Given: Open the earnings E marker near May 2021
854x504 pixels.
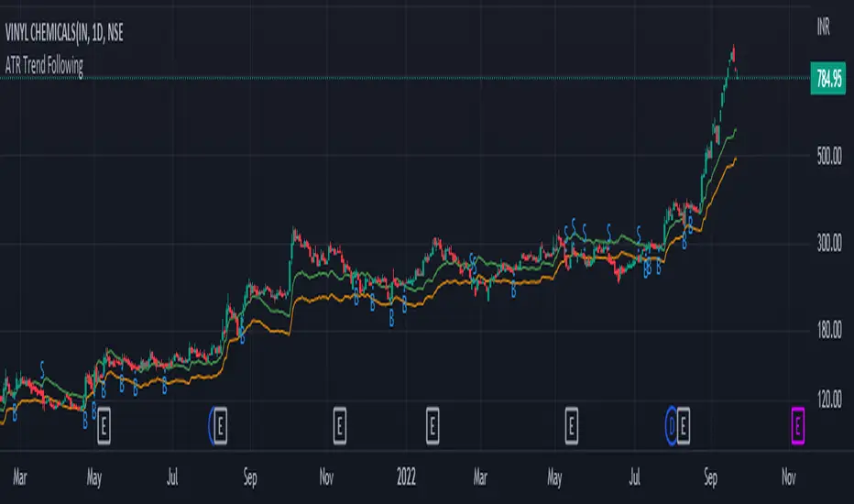Looking at the screenshot, I should (x=104, y=425).
